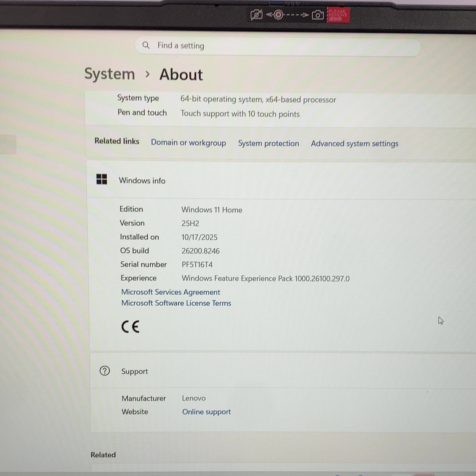The image size is (476, 476).
Task: Click the chevron between System and About
Action: [148, 74]
